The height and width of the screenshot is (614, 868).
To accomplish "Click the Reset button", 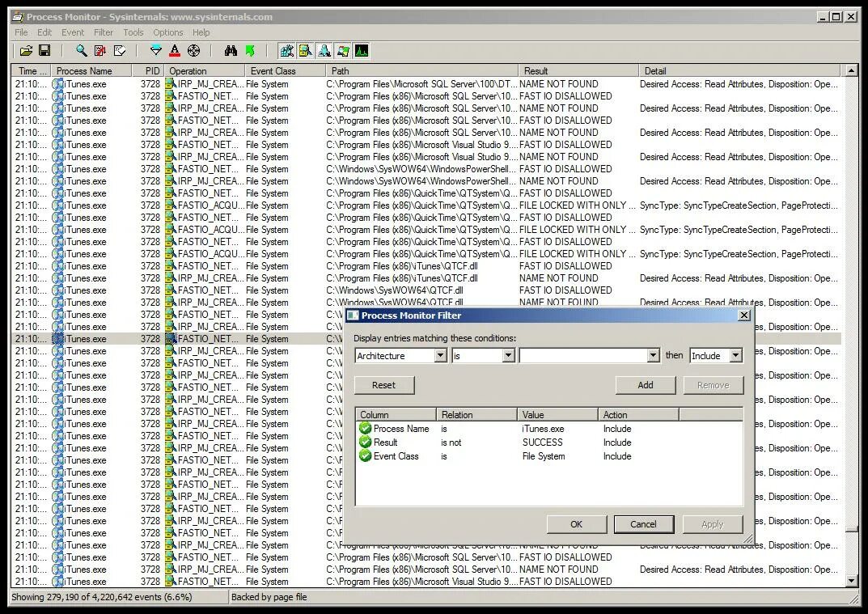I will [384, 385].
